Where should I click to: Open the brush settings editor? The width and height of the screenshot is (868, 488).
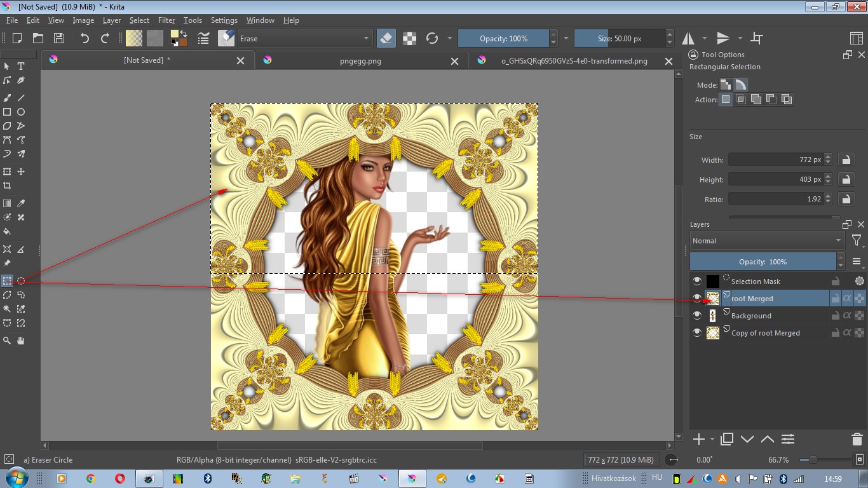click(203, 38)
